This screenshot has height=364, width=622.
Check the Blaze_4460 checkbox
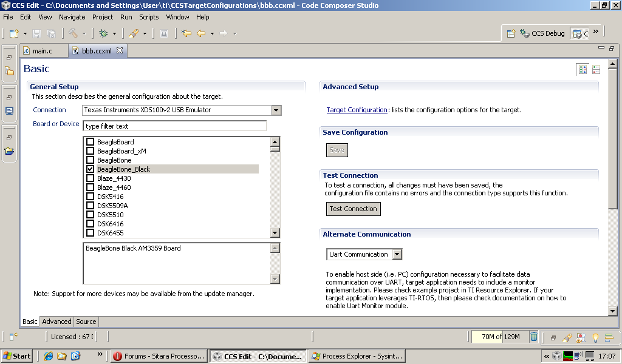click(90, 187)
